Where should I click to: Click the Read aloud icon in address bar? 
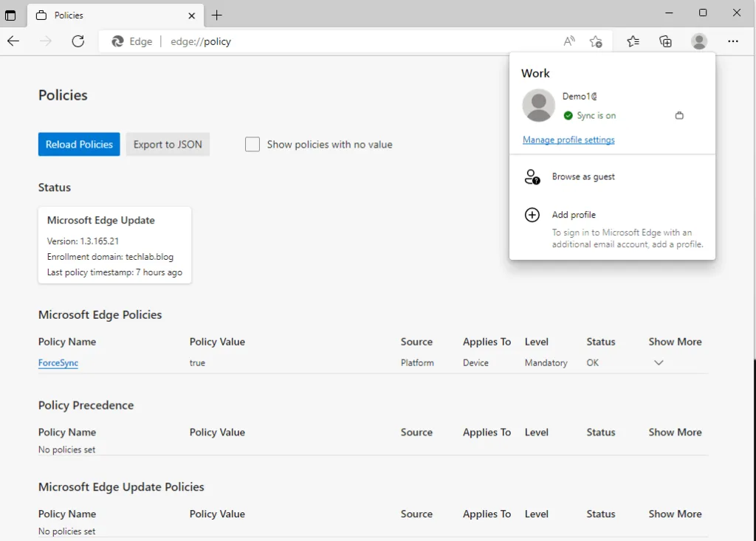click(568, 41)
